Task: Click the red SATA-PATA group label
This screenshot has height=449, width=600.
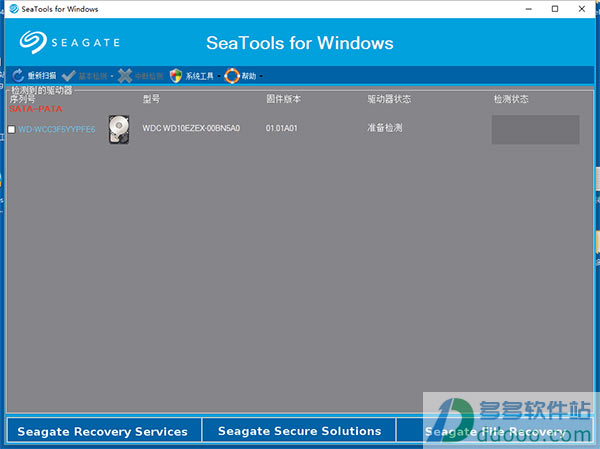Action: point(36,109)
